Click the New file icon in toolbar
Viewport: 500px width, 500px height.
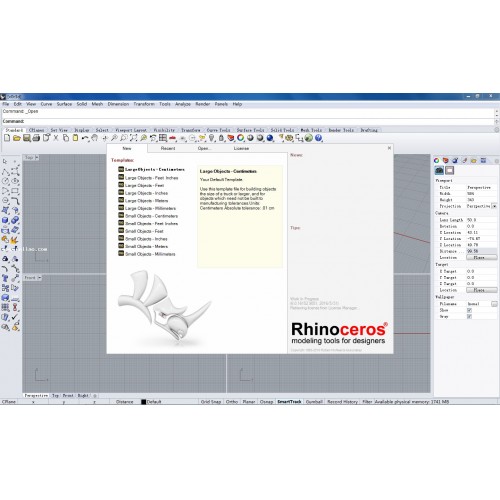click(7, 138)
